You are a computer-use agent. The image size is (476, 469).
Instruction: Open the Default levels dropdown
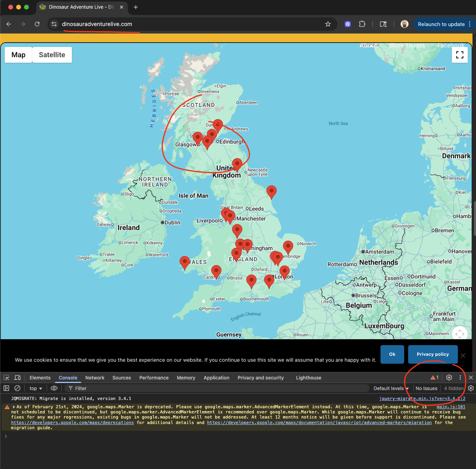click(x=391, y=388)
